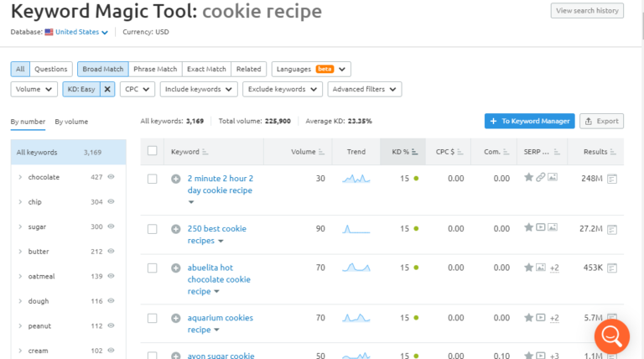Image resolution: width=644 pixels, height=359 pixels.
Task: Open the Advanced filters dropdown
Action: click(365, 89)
